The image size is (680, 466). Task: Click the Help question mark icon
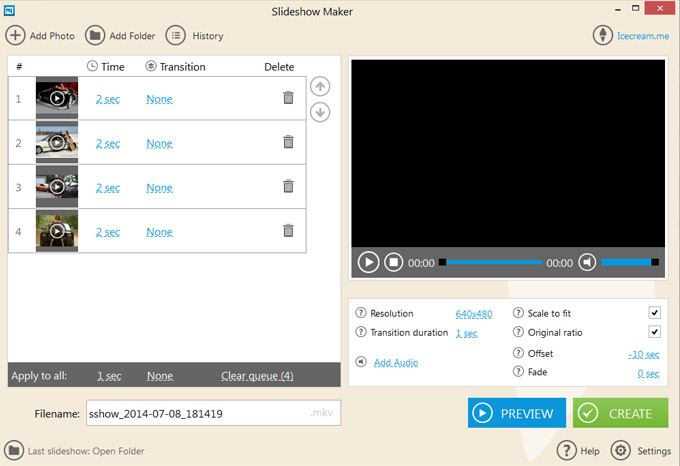click(x=566, y=450)
